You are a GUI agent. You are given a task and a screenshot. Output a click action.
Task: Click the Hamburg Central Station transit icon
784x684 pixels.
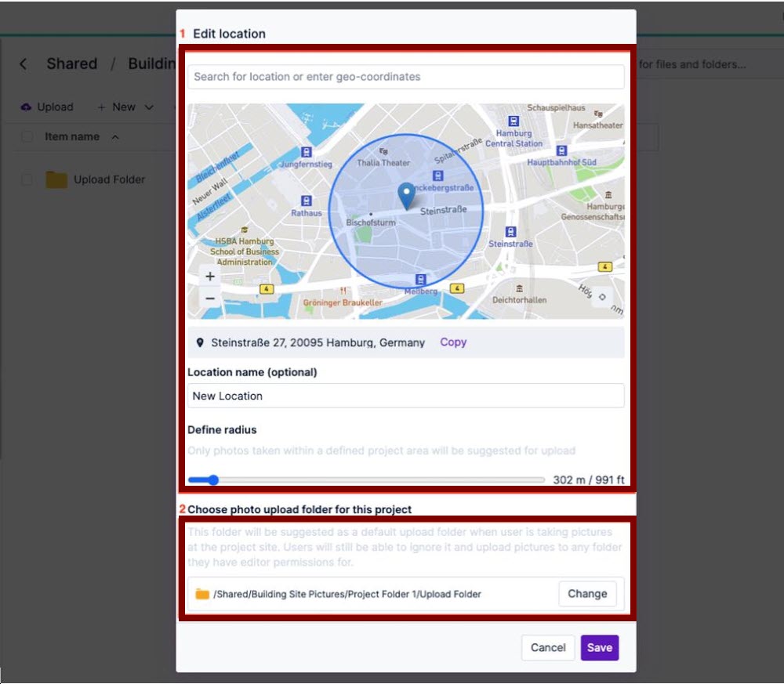(x=514, y=121)
